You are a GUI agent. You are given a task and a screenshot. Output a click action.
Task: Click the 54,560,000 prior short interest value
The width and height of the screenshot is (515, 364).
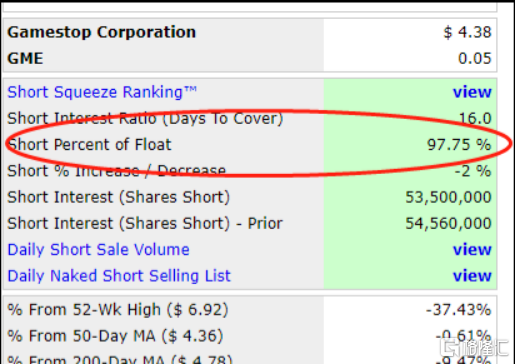click(448, 224)
